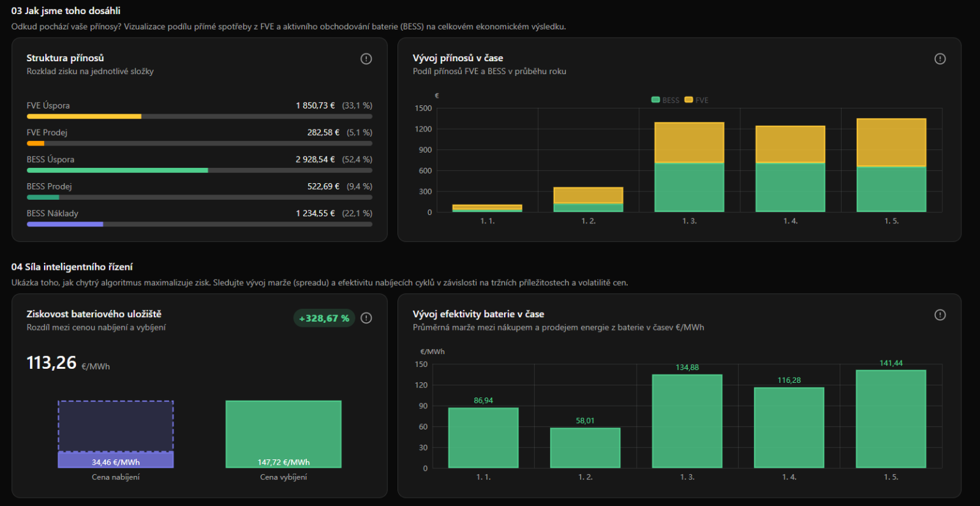Click the "(33,1 %)" percentage
This screenshot has width=980, height=506.
click(x=357, y=105)
